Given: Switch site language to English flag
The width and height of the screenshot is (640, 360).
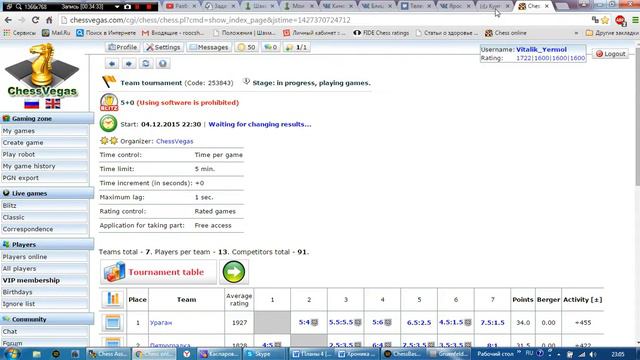Looking at the screenshot, I should (x=53, y=104).
